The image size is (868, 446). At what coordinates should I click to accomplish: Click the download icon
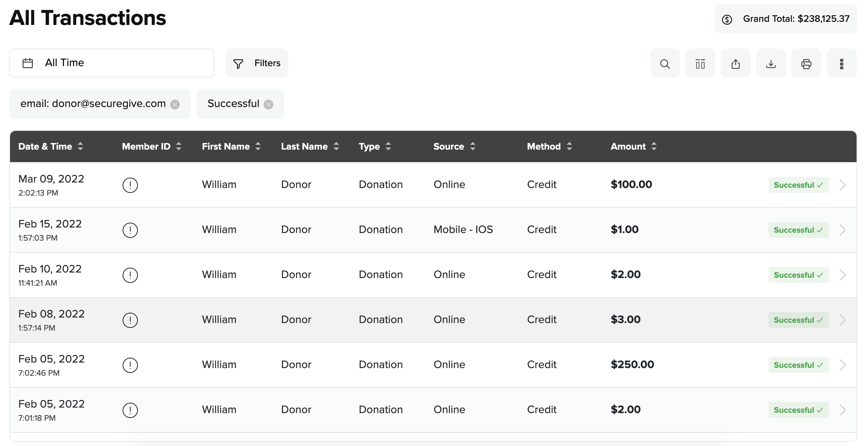tap(771, 64)
